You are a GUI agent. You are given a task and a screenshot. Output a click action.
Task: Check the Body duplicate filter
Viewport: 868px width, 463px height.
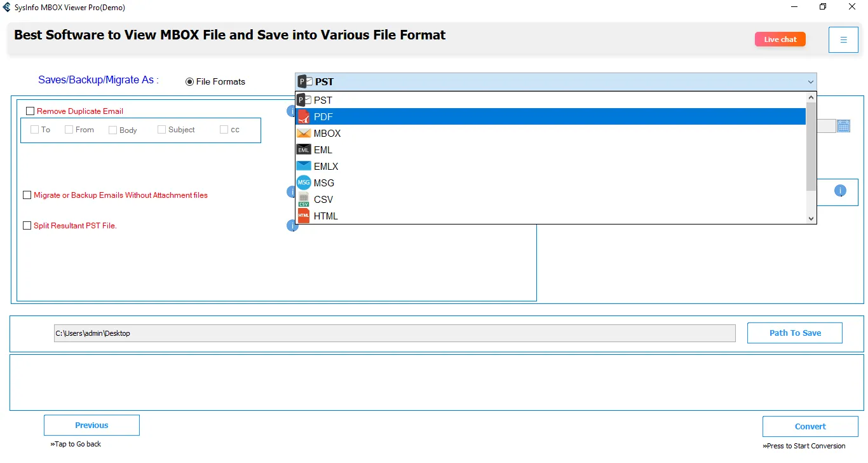pos(112,130)
